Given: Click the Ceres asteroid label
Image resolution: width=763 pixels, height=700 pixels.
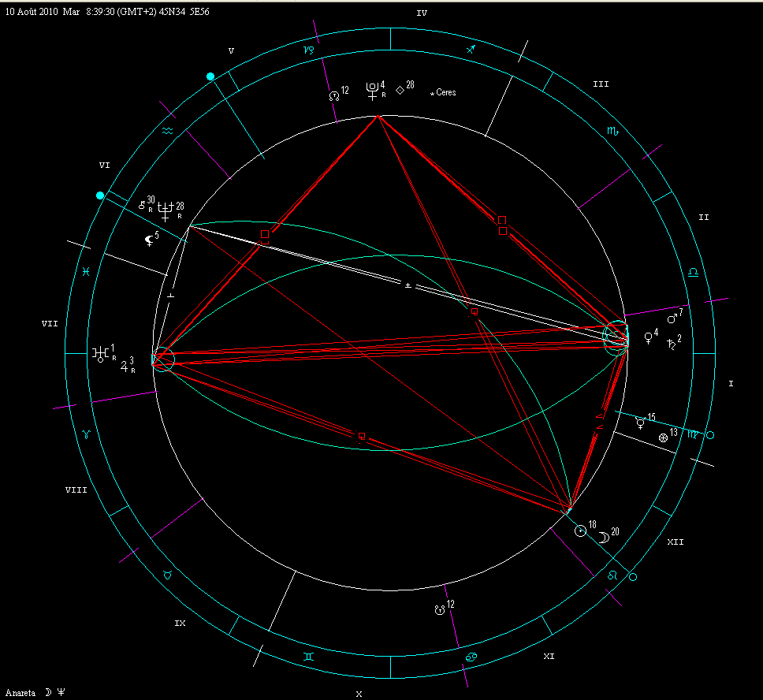Looking at the screenshot, I should click(444, 93).
